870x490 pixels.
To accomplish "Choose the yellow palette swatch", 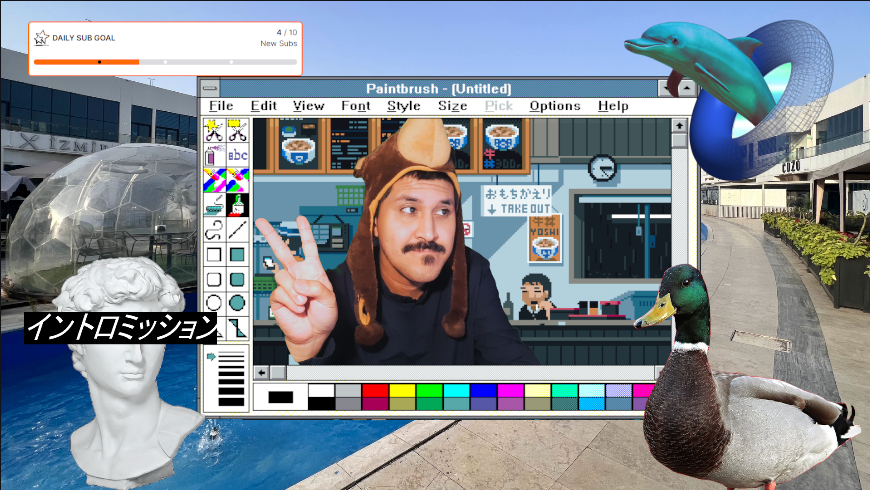I will click(x=401, y=390).
